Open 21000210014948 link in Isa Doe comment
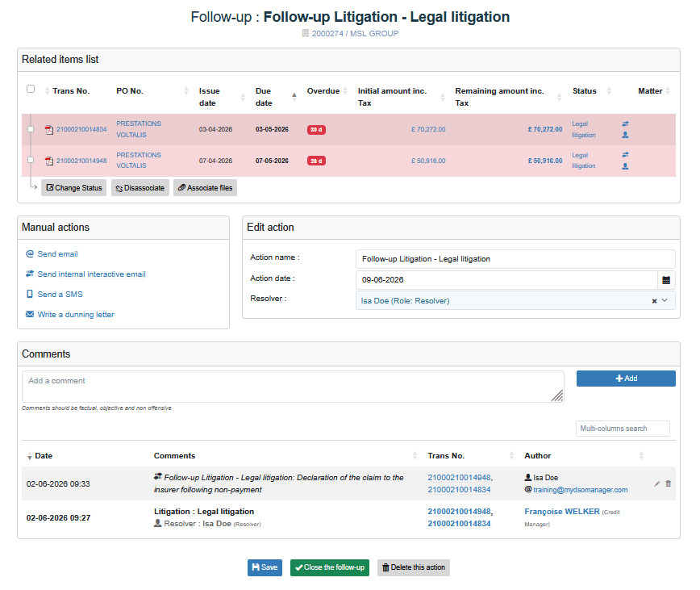Viewport: 700px width, 590px height. (460, 478)
